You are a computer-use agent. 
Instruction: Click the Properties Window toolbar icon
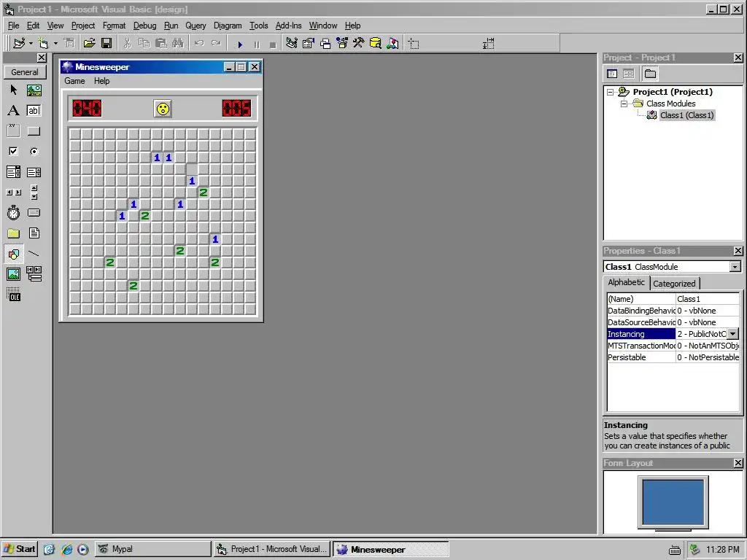click(309, 44)
